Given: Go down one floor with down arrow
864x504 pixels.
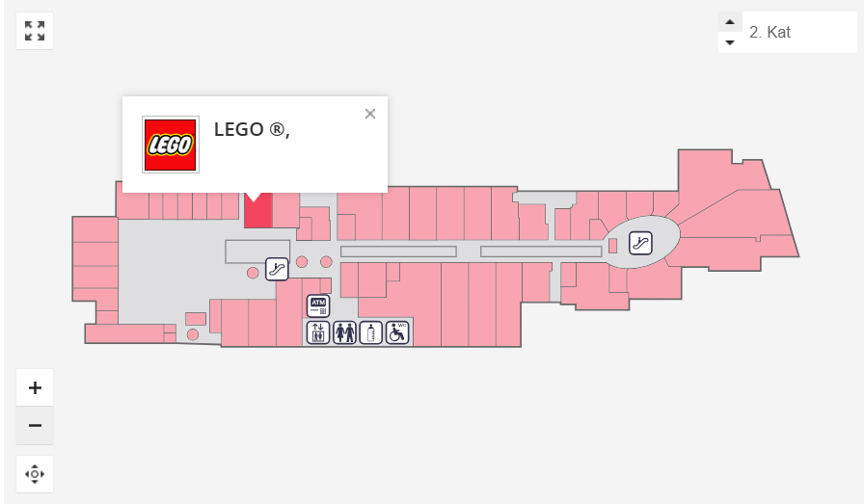Looking at the screenshot, I should click(x=730, y=42).
